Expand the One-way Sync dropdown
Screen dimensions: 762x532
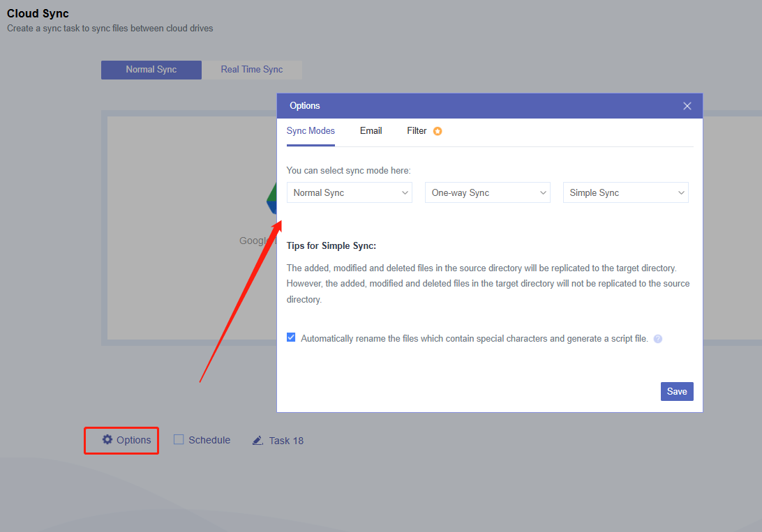(x=487, y=193)
